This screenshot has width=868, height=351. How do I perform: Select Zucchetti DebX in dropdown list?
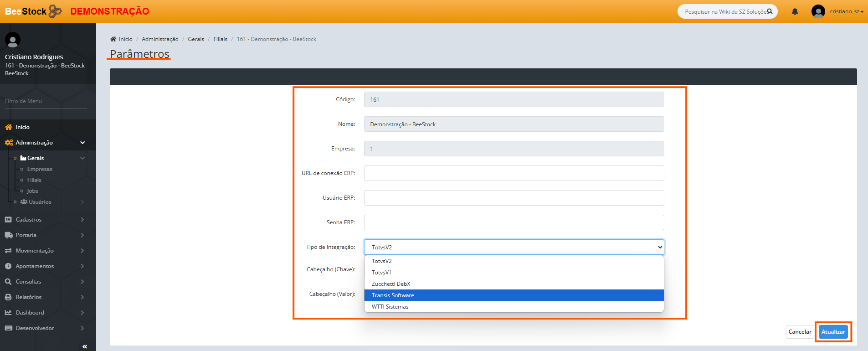pos(391,284)
